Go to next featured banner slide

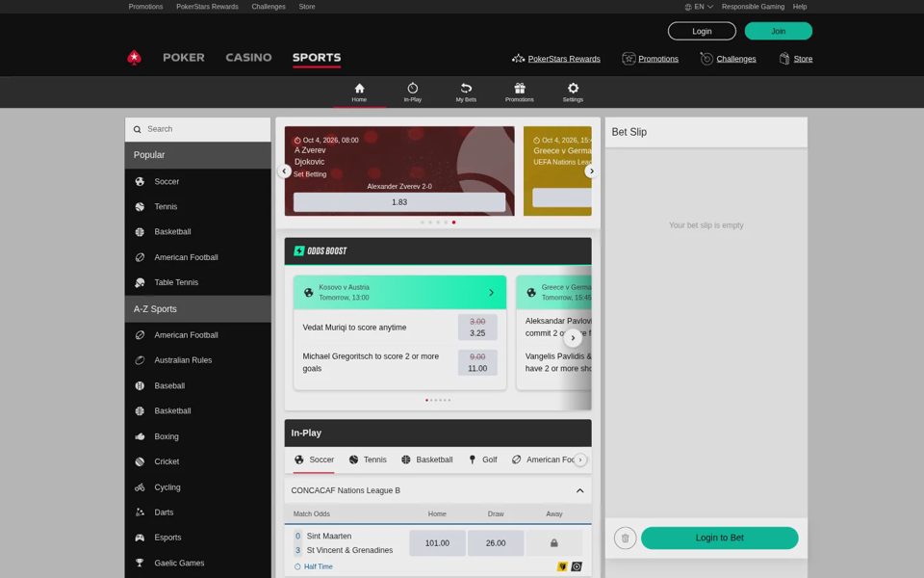pyautogui.click(x=591, y=171)
